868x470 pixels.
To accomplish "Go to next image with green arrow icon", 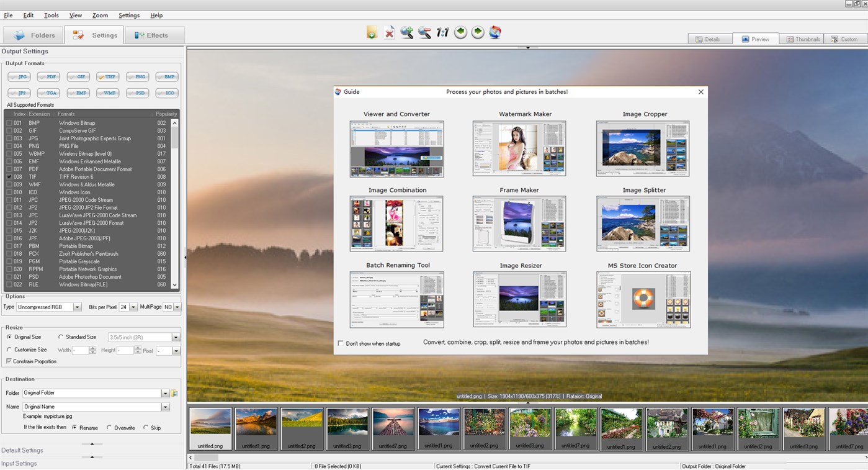I will 477,32.
